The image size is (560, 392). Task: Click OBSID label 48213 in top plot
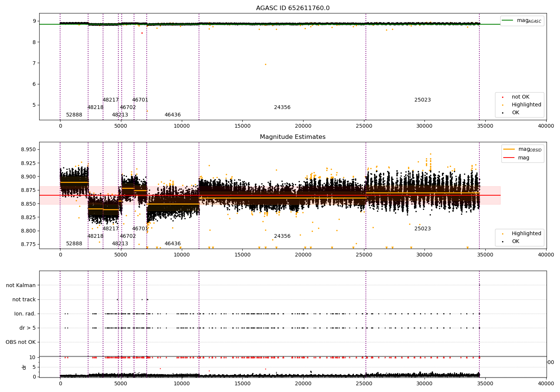point(120,115)
